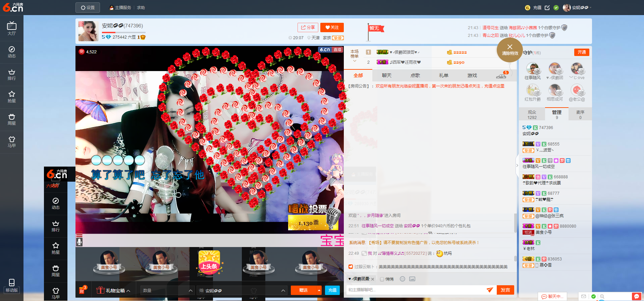Click 开通 to activate guardian

tap(582, 52)
